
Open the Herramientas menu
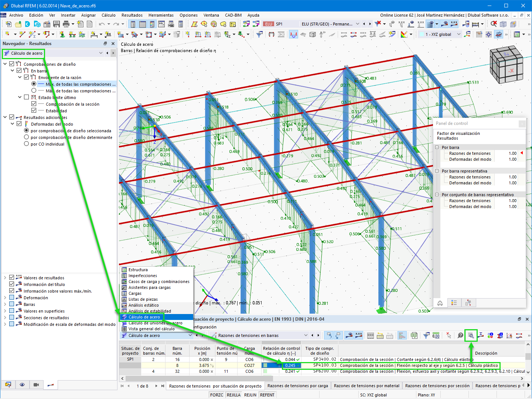161,15
